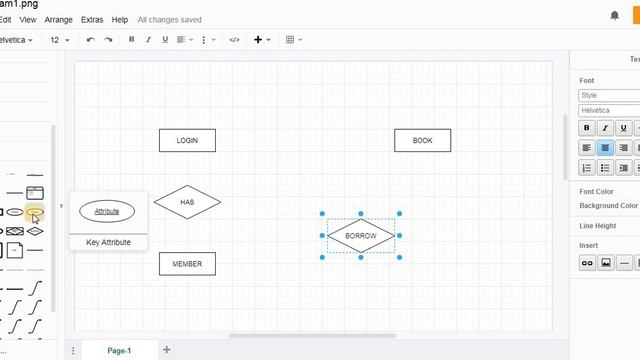Screen dimensions: 640x360
Task: Click the Background Color label
Action: 609,206
